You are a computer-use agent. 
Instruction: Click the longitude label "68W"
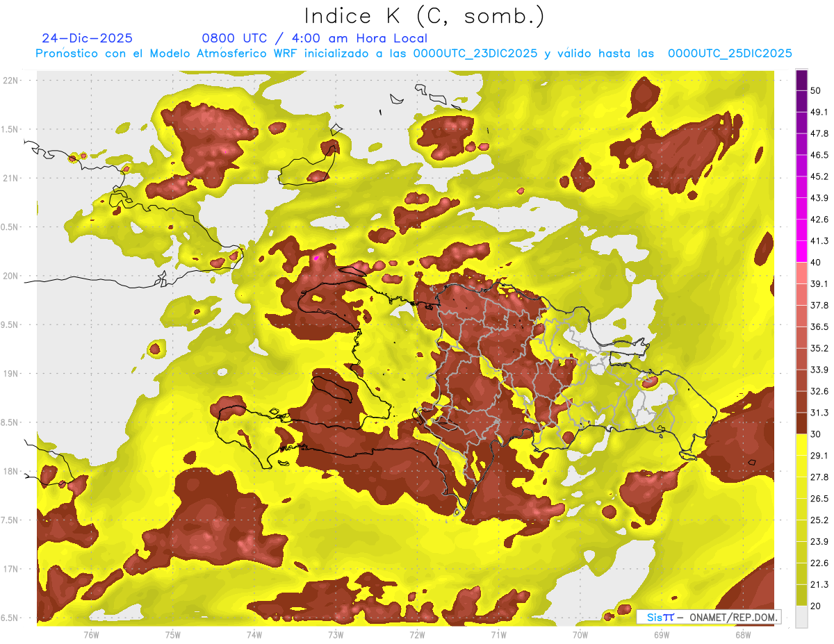click(742, 635)
